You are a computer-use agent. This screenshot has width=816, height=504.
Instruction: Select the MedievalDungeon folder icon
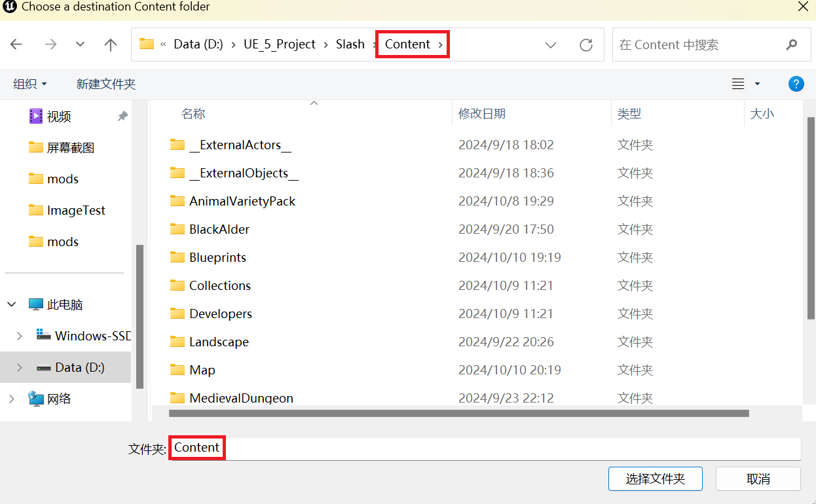tap(177, 398)
